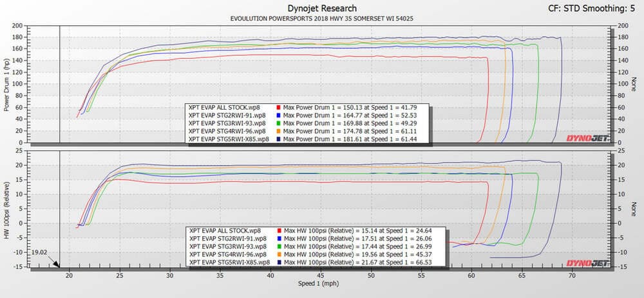Image resolution: width=644 pixels, height=298 pixels.
Task: Select XPT EVAP STG5RWI-X85.wp8 in power legend
Action: coord(225,139)
